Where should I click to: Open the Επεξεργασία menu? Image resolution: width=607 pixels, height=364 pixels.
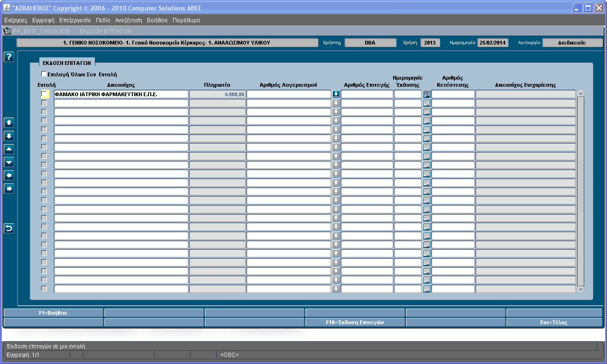tap(75, 20)
